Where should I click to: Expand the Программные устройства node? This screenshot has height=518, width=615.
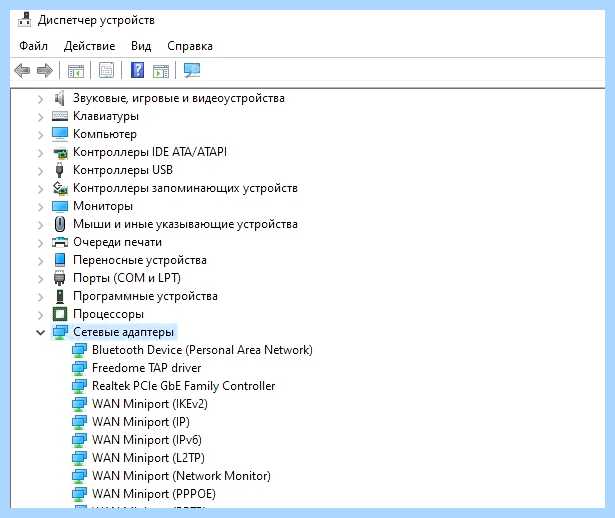click(40, 297)
